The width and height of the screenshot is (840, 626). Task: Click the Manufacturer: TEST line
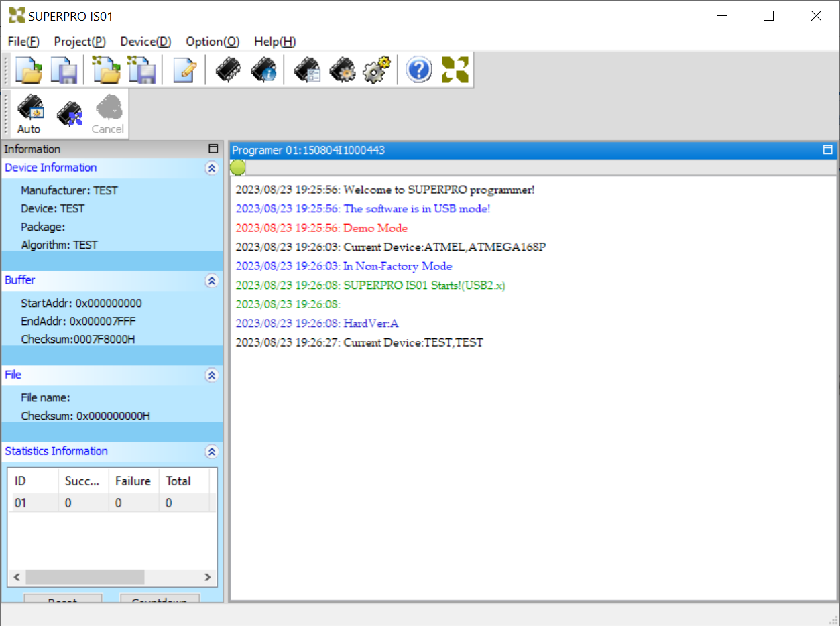click(69, 190)
